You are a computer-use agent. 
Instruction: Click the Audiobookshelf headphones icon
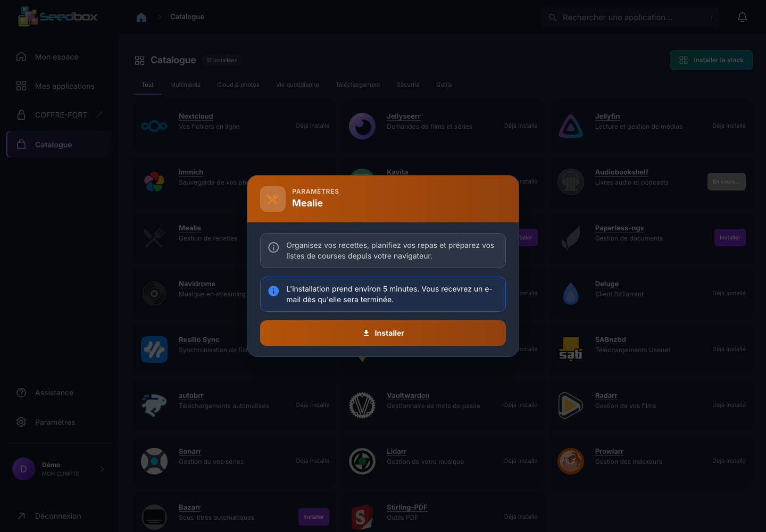571,182
